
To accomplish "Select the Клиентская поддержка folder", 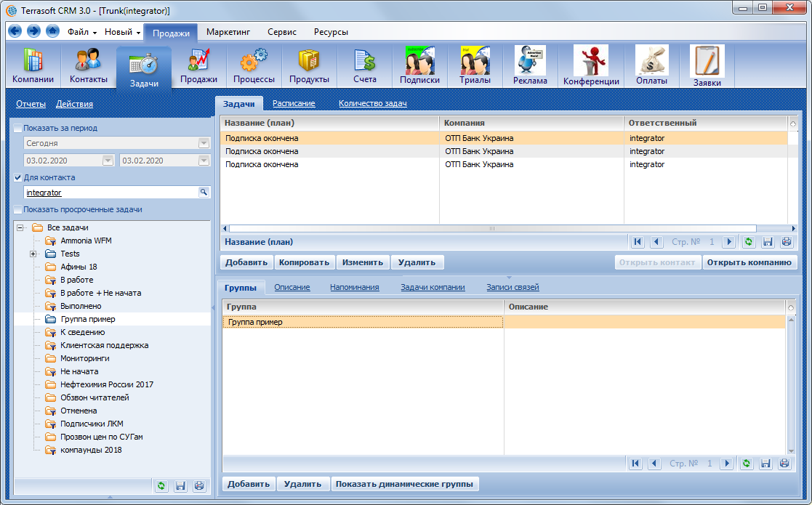I will (105, 345).
